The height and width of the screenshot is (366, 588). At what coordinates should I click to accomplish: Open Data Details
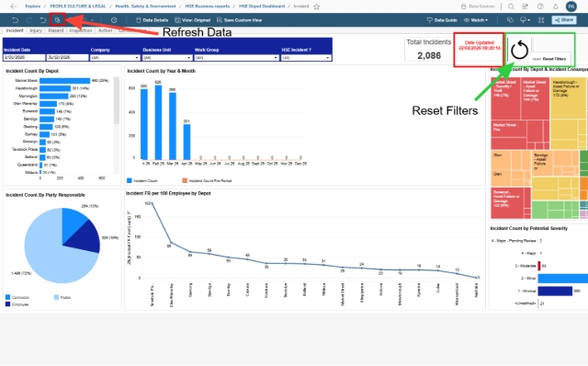point(152,20)
